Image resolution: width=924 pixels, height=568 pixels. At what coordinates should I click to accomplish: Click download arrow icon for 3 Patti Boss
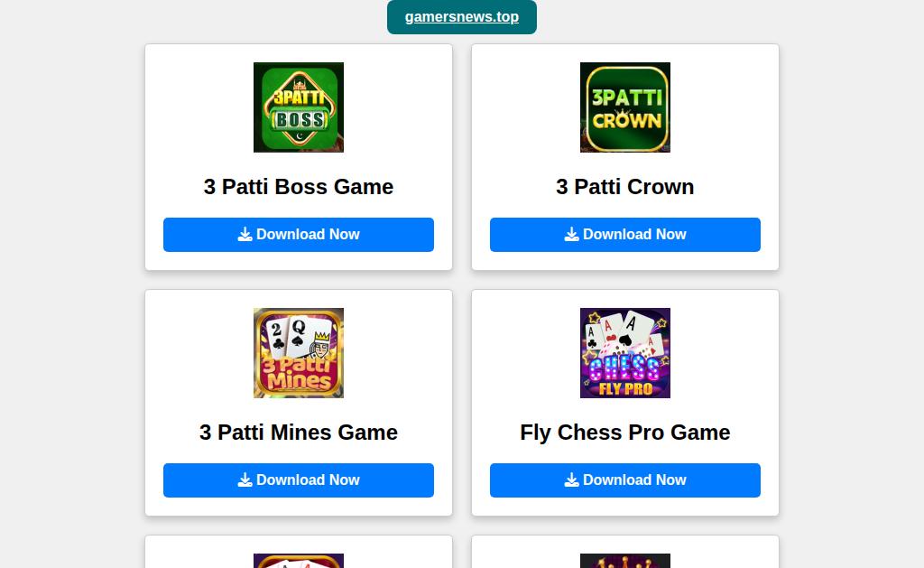coord(245,234)
